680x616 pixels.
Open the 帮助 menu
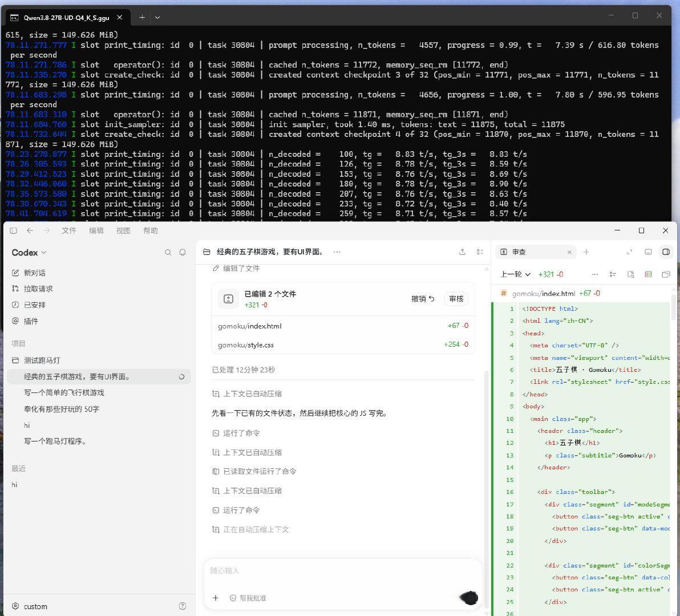[151, 230]
